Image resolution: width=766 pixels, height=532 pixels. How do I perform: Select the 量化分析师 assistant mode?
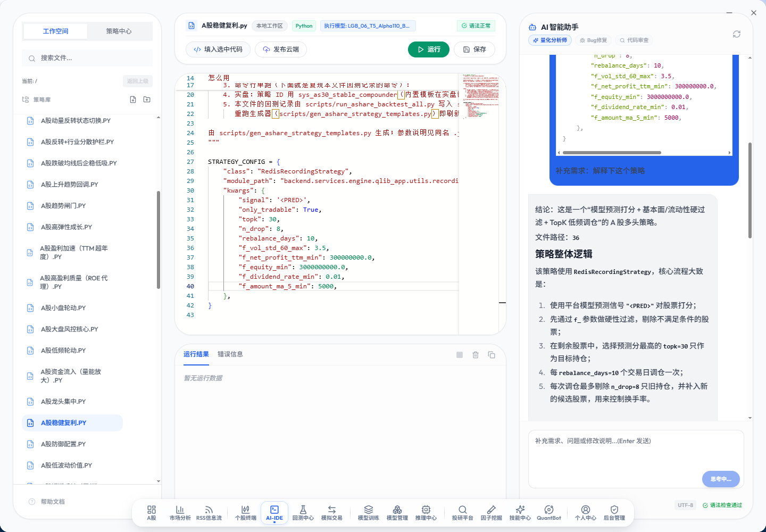(x=550, y=40)
